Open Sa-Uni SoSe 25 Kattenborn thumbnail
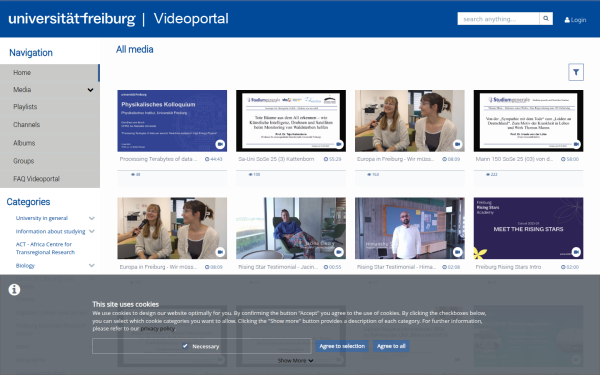 pos(291,121)
